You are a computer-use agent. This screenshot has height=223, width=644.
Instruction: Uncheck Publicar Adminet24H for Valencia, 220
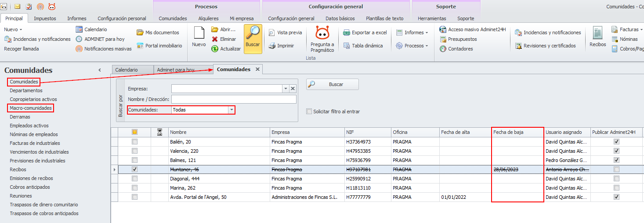coord(616,151)
